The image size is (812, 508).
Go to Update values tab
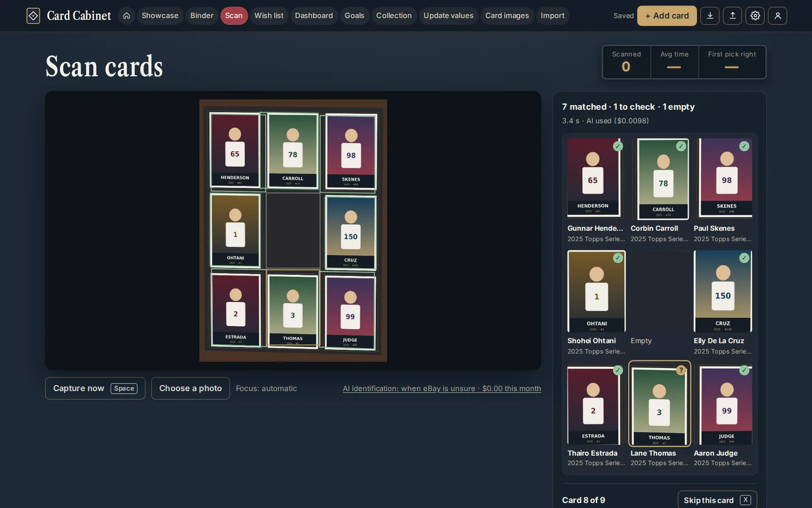pyautogui.click(x=449, y=16)
